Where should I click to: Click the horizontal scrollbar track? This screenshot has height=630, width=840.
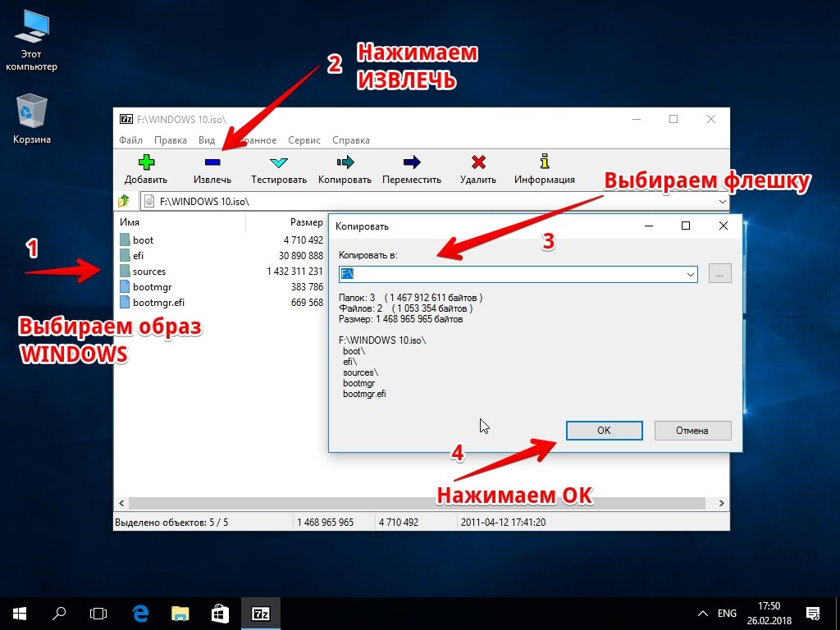(417, 503)
